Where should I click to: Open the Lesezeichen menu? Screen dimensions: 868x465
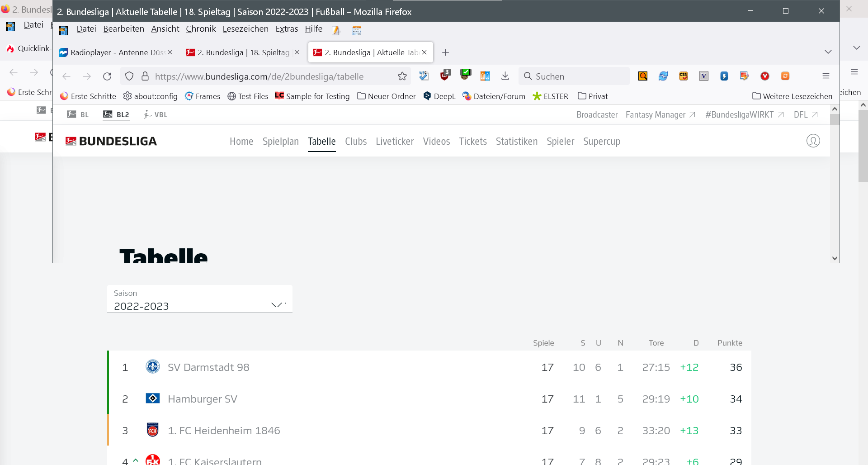coord(245,29)
